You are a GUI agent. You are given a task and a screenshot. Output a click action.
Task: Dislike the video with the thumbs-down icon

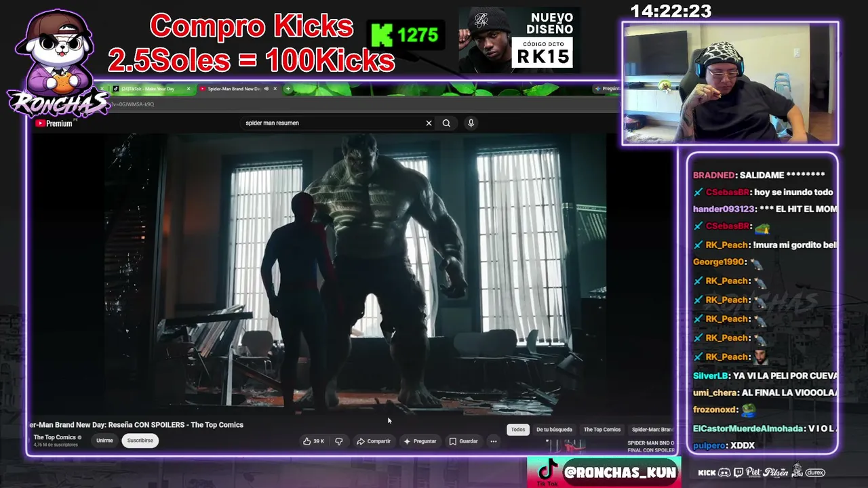click(x=339, y=441)
